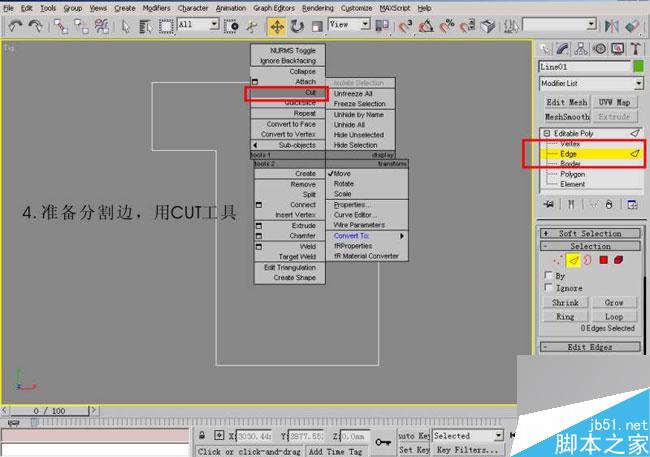Click the Unlink Selection icon
Image resolution: width=650 pixels, height=457 pixels.
[x=81, y=26]
